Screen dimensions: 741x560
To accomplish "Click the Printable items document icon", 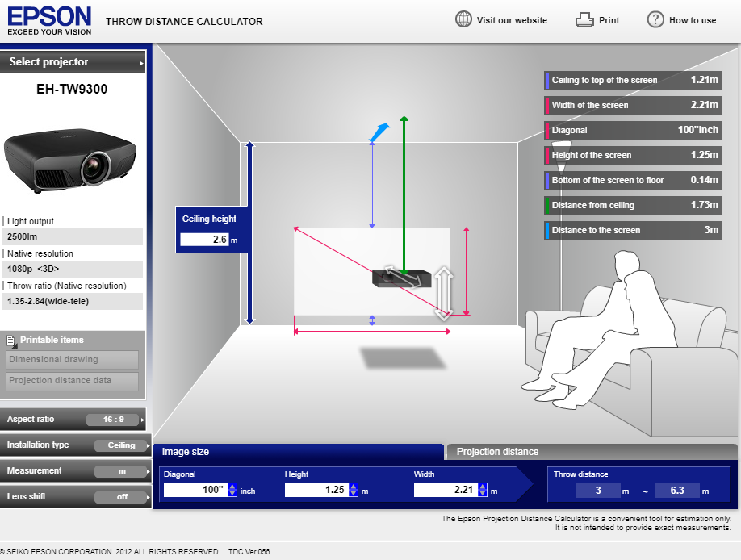I will (11, 341).
